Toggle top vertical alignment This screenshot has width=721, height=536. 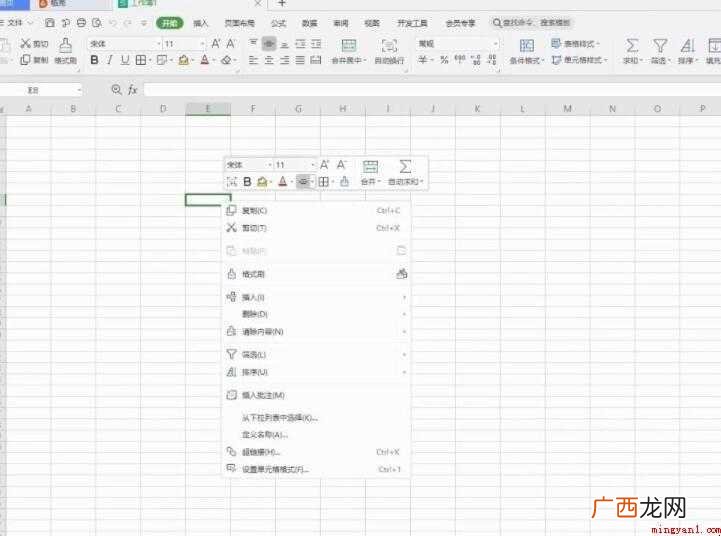coord(253,44)
